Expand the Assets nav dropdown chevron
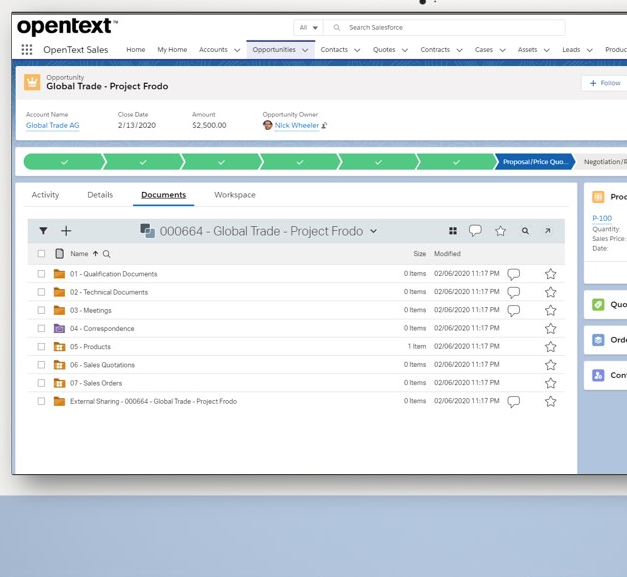 (x=547, y=50)
